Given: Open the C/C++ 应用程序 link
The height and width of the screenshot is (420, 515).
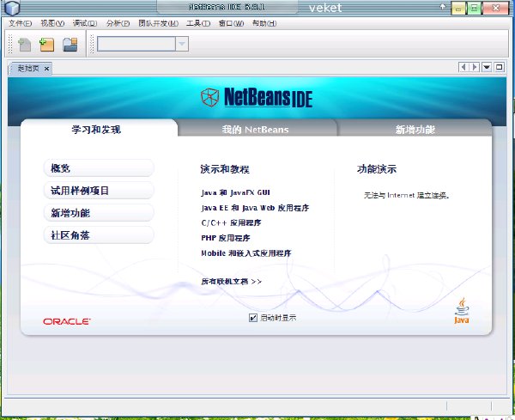Looking at the screenshot, I should point(231,222).
